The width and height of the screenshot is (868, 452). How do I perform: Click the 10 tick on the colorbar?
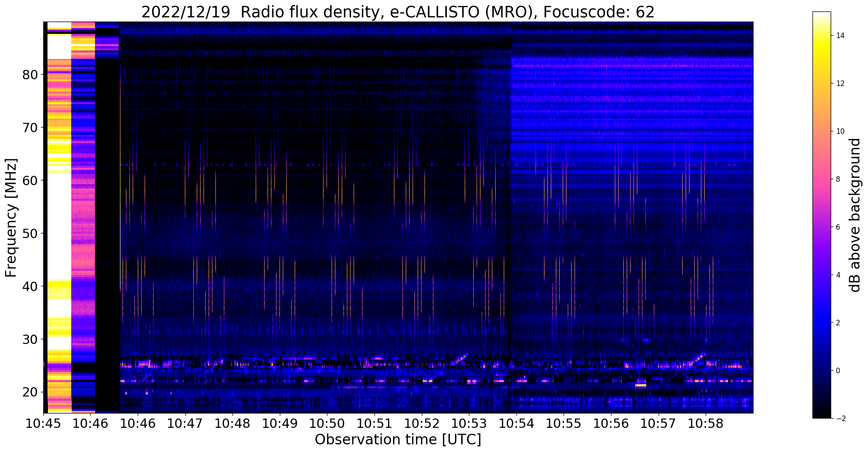840,131
